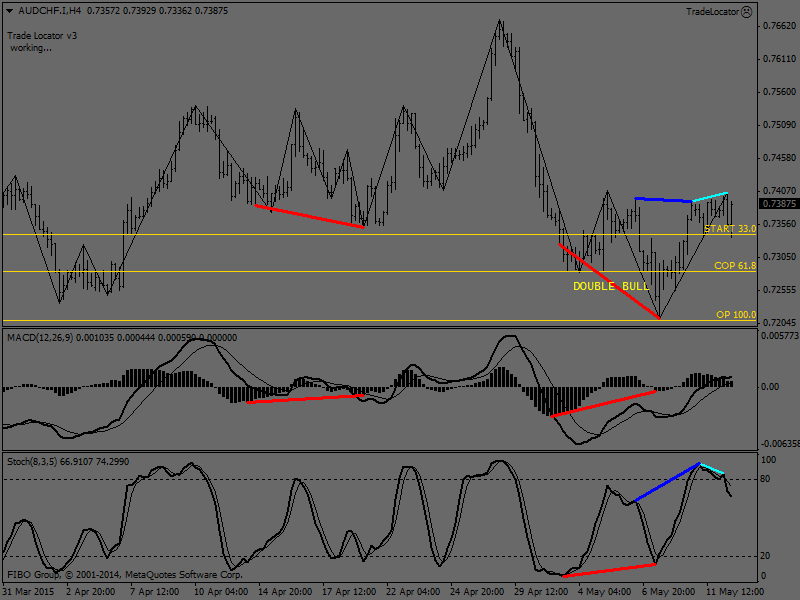Select the Stoch(8,3,5) indicator label

pos(30,462)
